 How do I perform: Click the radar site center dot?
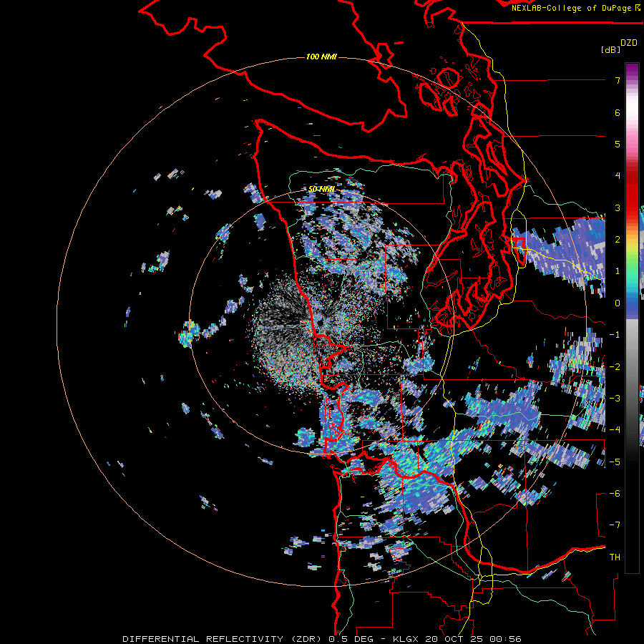click(320, 323)
